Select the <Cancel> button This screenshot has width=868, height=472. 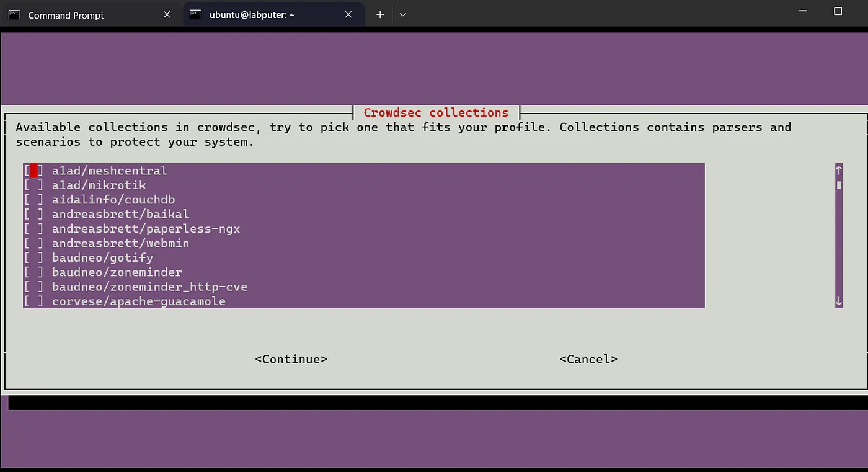coord(588,359)
